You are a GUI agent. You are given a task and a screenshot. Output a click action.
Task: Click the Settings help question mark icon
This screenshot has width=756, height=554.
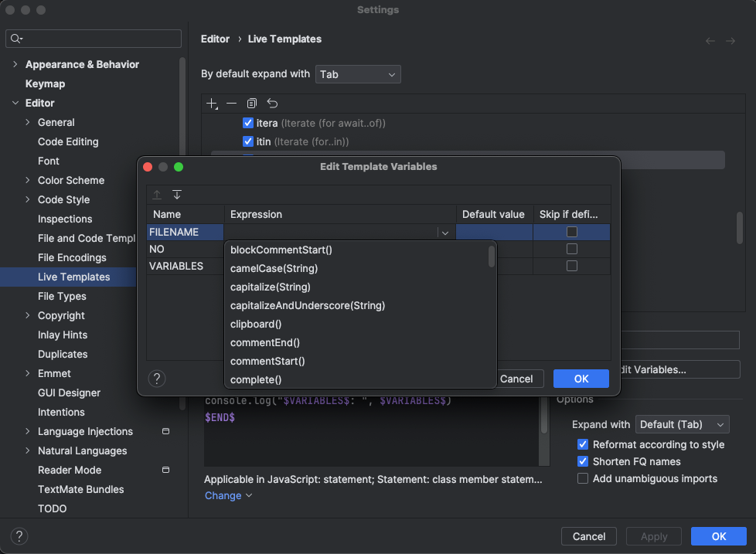coord(19,536)
